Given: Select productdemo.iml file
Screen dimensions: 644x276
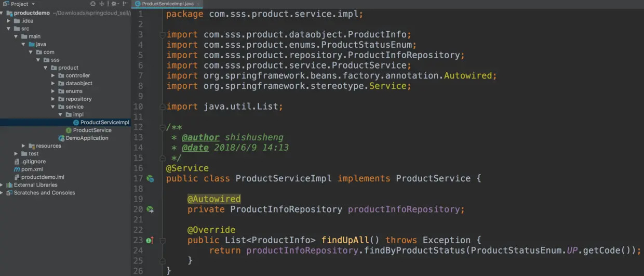Looking at the screenshot, I should click(43, 177).
